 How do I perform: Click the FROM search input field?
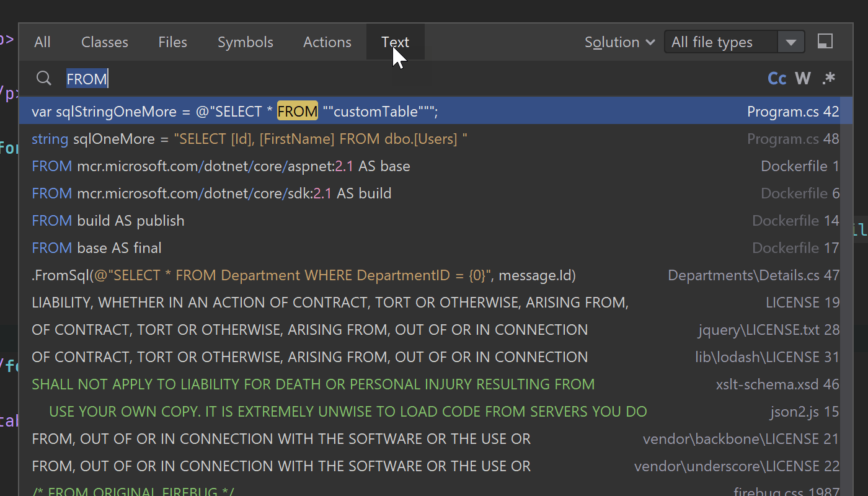372,79
